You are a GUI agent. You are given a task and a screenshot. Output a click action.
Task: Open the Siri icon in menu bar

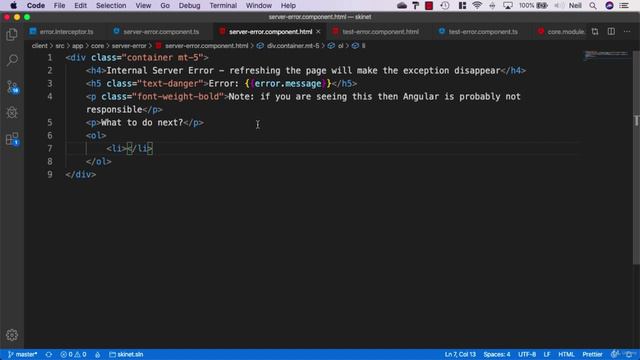click(609, 5)
